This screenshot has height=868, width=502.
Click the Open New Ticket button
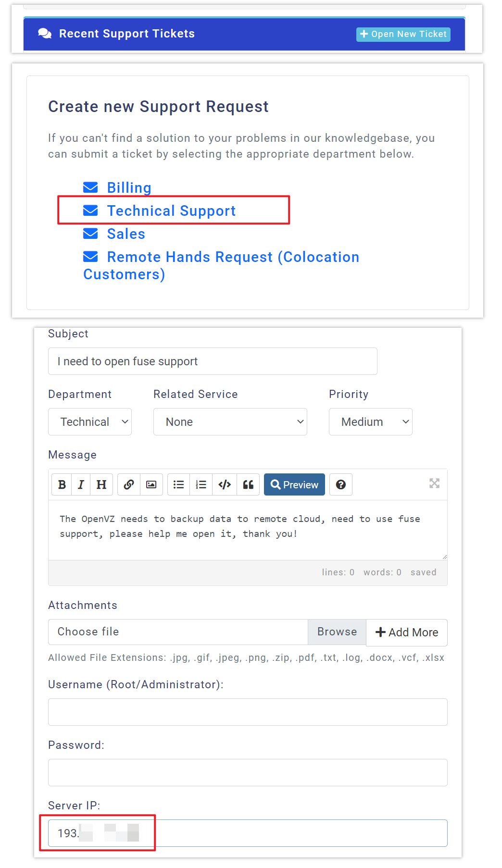[x=403, y=34]
